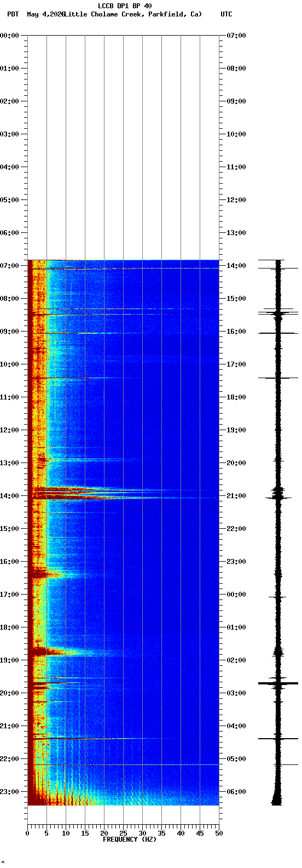Click the '10:00' label on the UTC axis
The width and height of the screenshot is (302, 868).
[x=236, y=134]
